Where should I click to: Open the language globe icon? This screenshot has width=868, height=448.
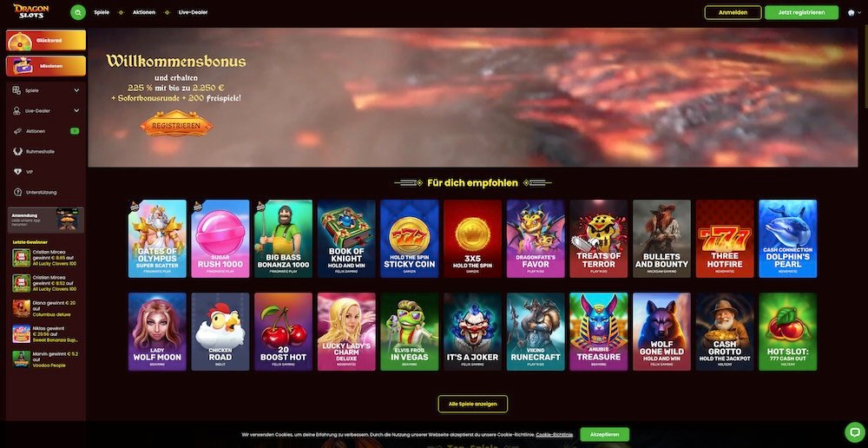pos(852,13)
